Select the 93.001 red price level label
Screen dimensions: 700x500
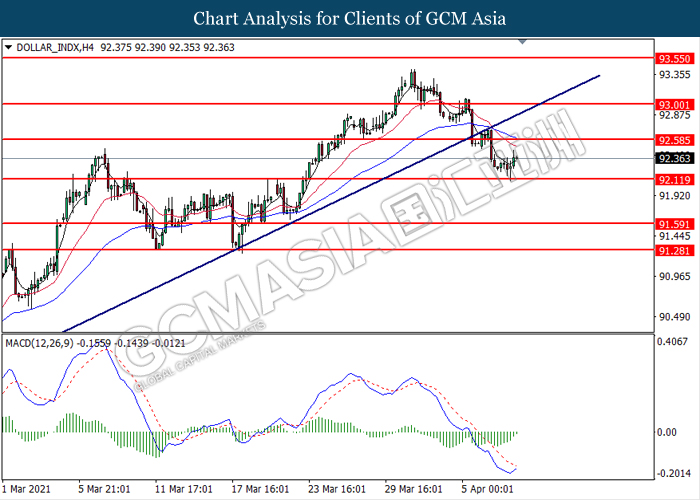click(675, 105)
